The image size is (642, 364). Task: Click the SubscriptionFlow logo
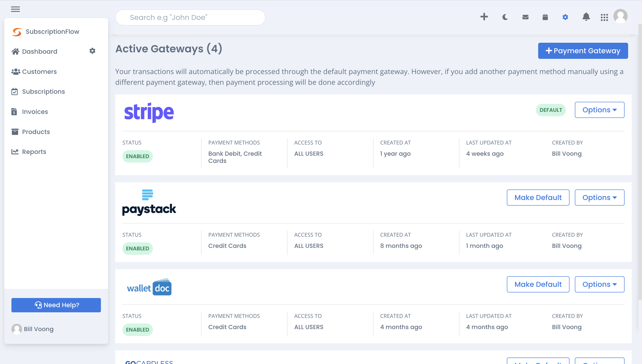coord(45,32)
